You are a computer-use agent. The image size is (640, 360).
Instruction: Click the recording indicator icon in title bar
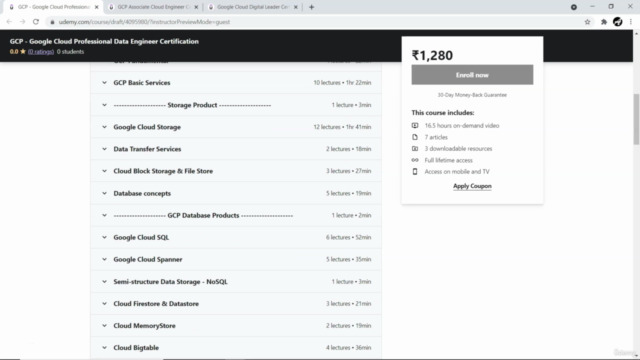[573, 7]
